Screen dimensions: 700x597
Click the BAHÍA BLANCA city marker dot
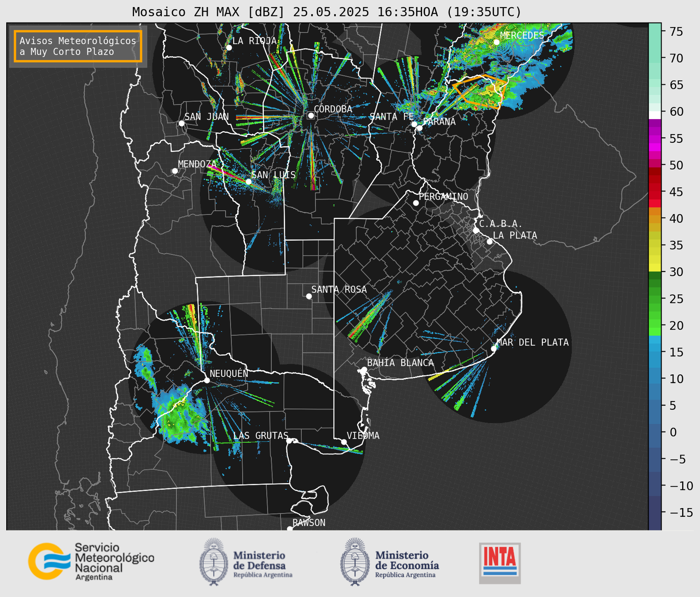[x=364, y=369]
